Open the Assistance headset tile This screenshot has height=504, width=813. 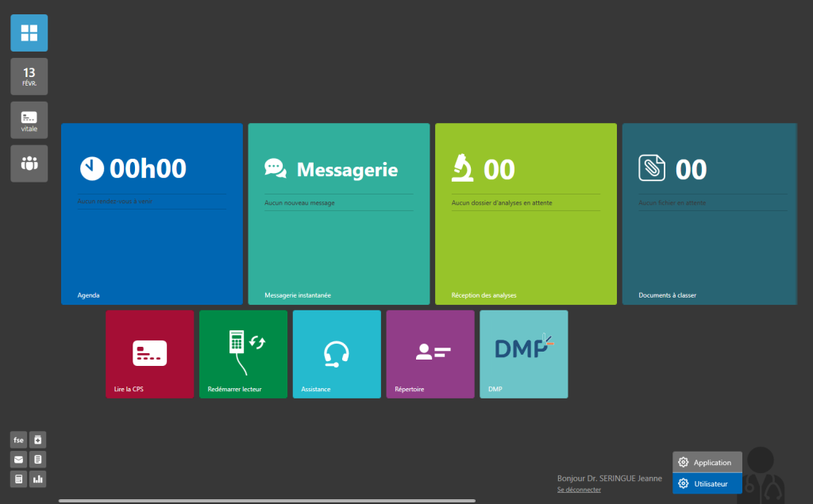[337, 354]
